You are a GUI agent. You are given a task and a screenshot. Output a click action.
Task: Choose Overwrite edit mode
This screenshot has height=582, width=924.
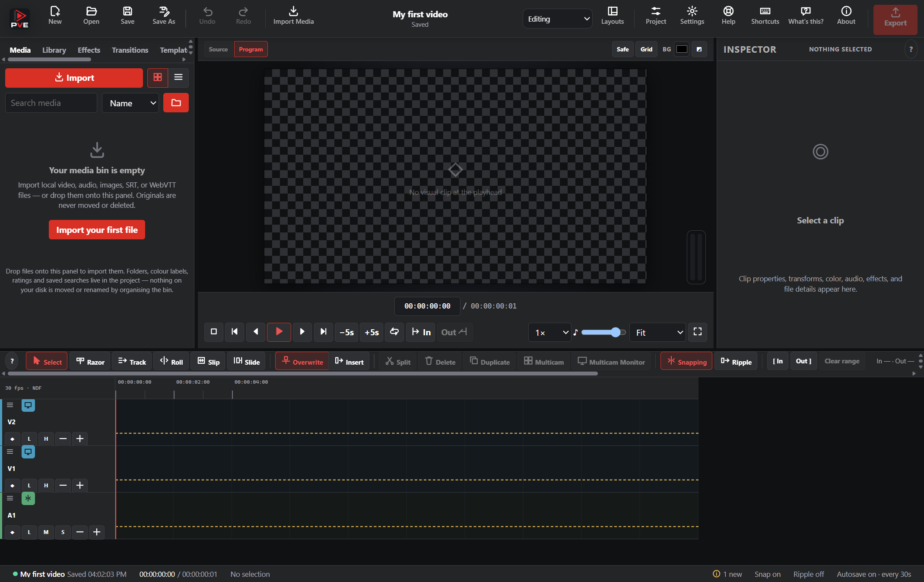[x=302, y=361]
